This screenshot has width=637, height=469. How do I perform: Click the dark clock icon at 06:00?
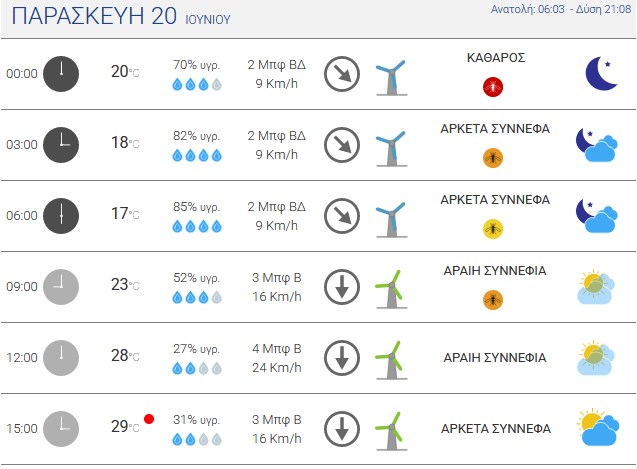tap(61, 216)
